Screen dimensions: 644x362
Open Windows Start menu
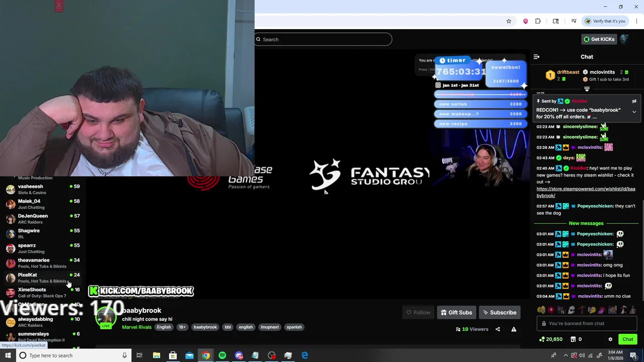tap(7, 355)
